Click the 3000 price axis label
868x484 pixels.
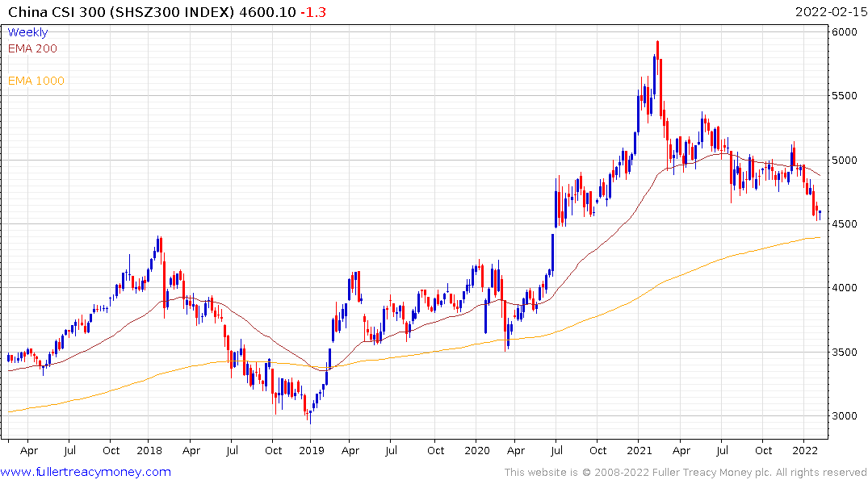coord(845,416)
